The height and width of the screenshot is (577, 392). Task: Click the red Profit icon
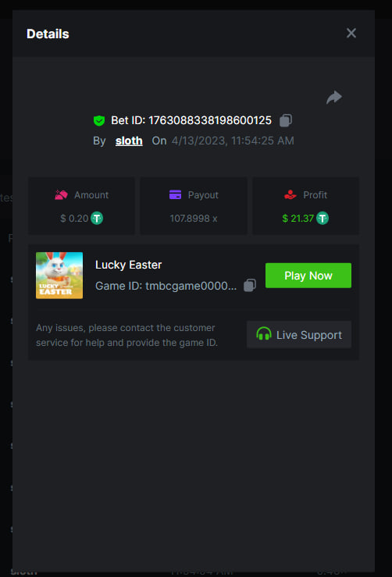(290, 194)
